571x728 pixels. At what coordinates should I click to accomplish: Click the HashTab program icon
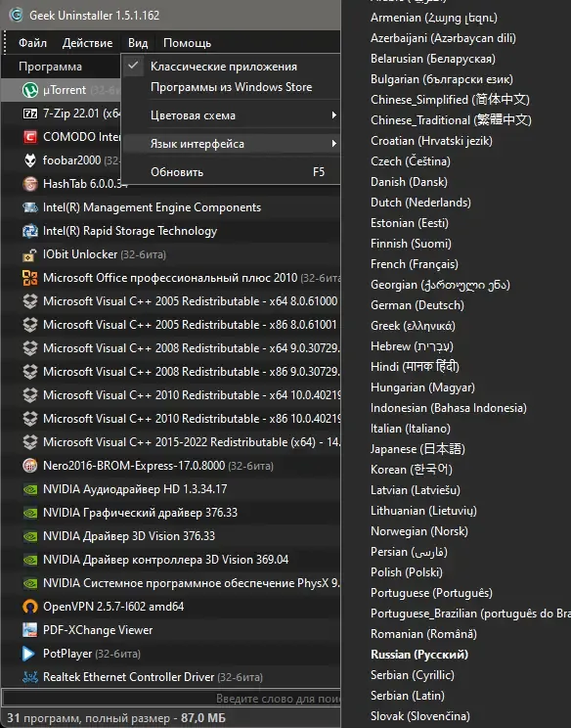point(30,184)
